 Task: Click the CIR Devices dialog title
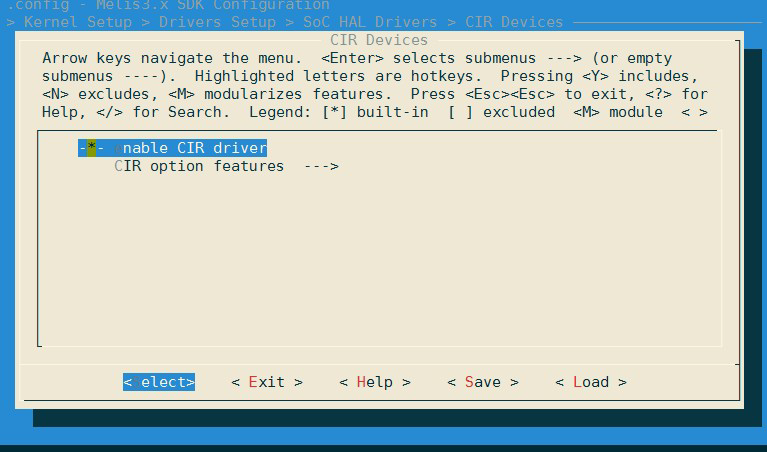[379, 40]
